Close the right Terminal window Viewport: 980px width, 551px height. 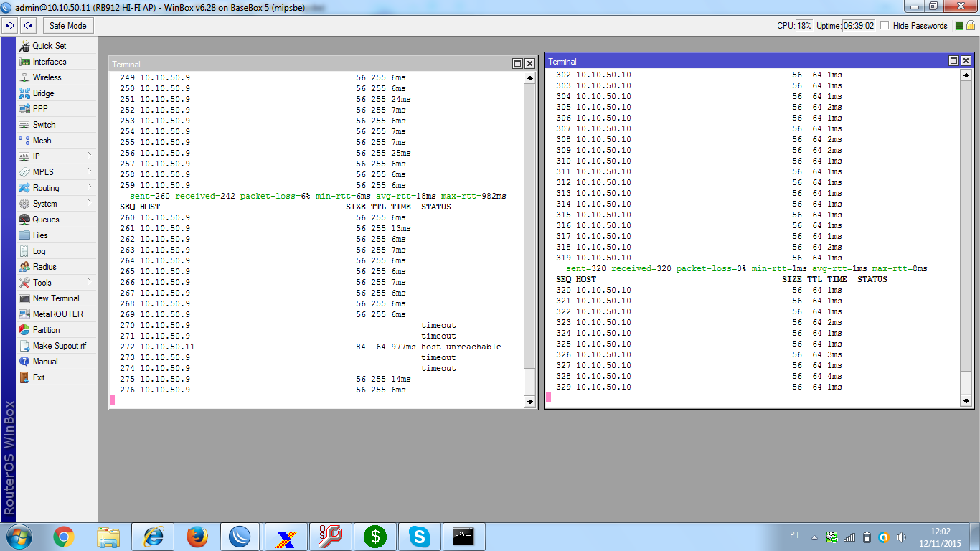tap(966, 61)
